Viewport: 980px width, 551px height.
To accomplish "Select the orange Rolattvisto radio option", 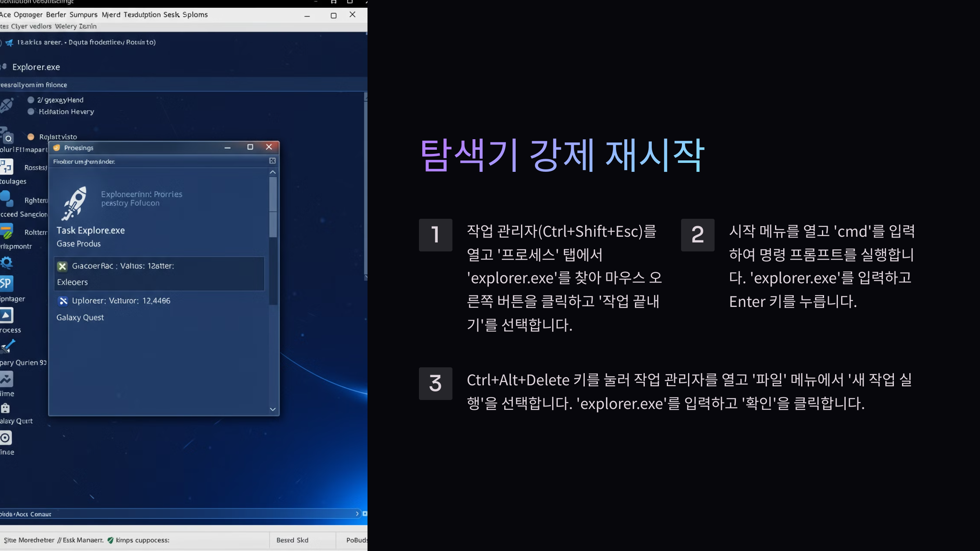I will coord(31,137).
